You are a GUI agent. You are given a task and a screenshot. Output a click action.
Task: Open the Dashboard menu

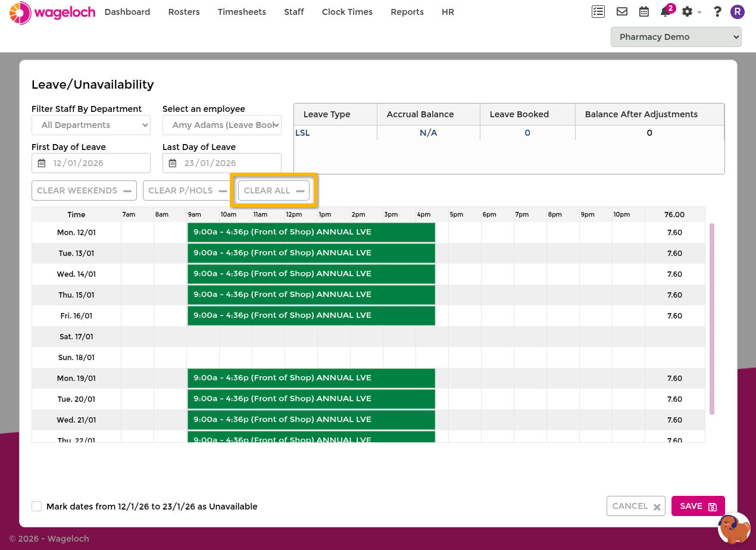coord(127,12)
